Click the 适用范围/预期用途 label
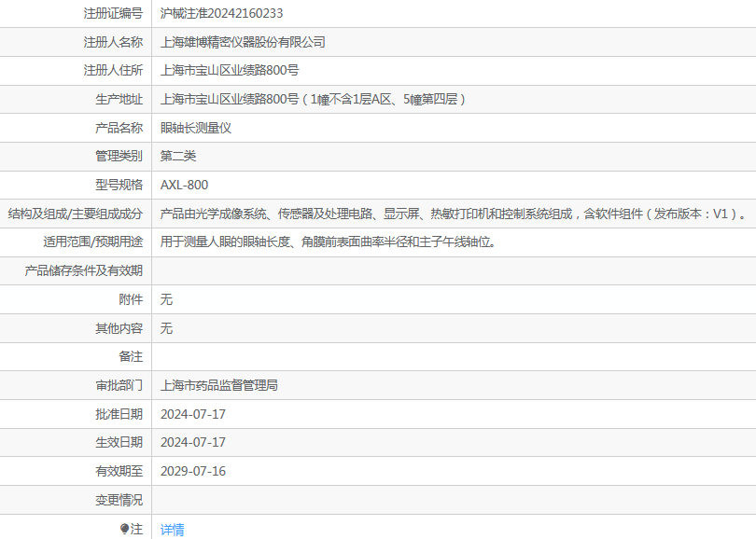This screenshot has height=539, width=756. tap(93, 242)
